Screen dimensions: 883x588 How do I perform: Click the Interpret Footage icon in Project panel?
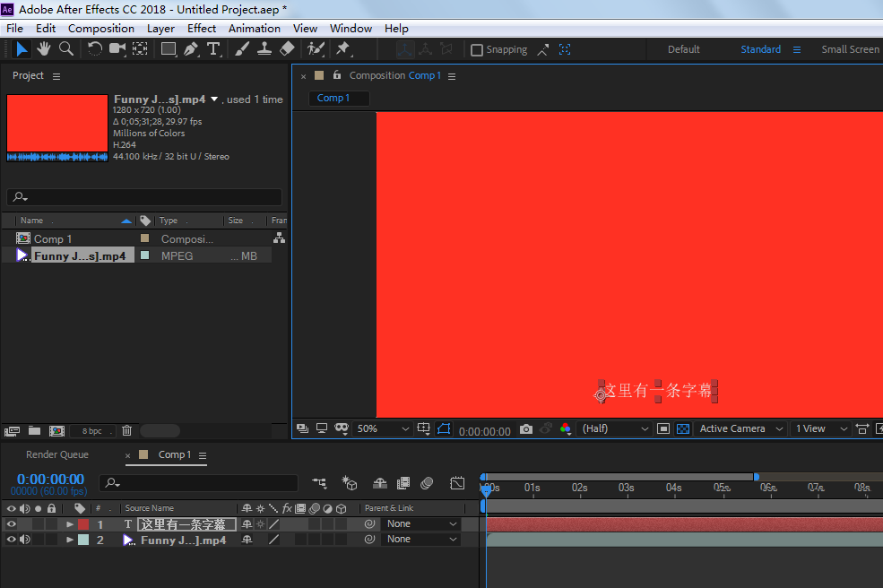click(12, 431)
